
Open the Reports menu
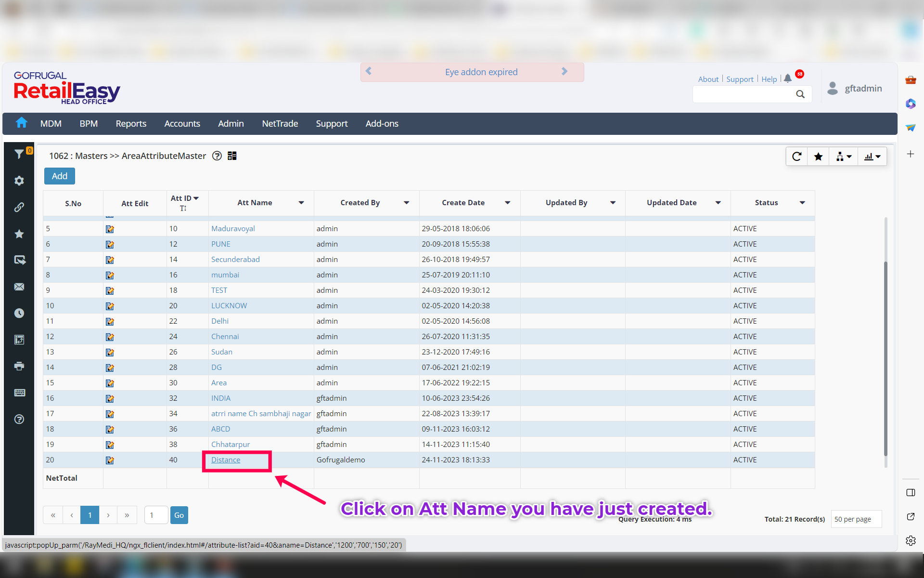(x=131, y=124)
